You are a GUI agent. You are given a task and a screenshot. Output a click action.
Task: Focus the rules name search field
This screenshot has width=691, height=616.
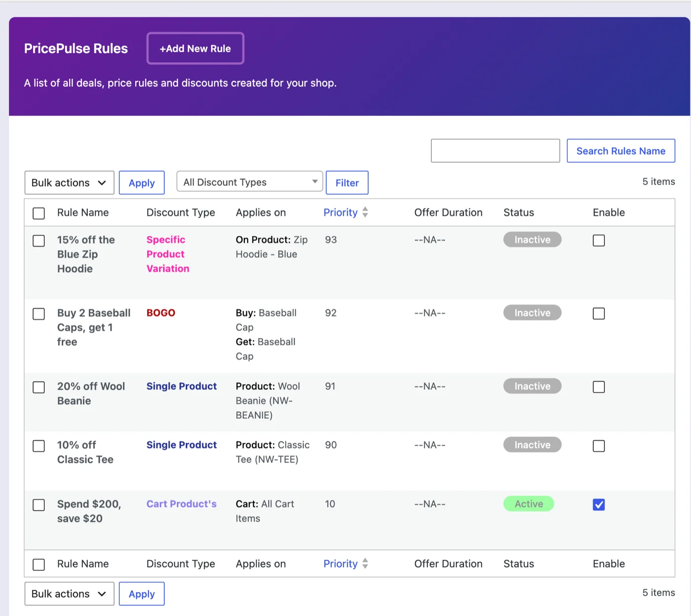495,150
